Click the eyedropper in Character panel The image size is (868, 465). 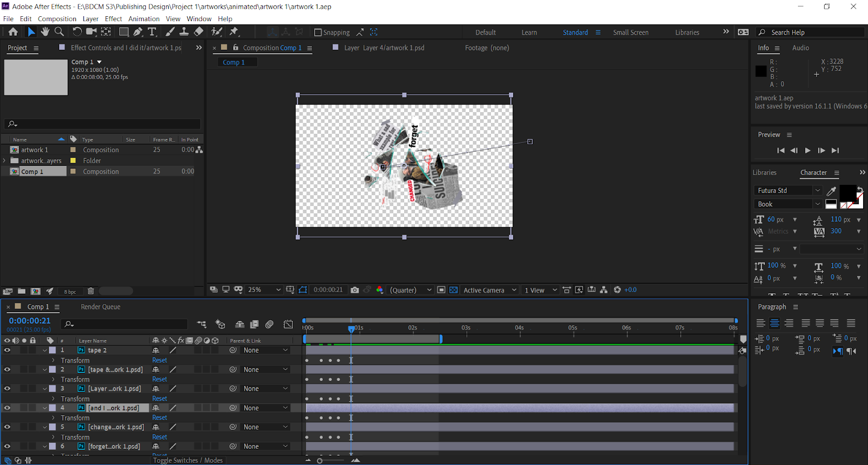coord(831,191)
